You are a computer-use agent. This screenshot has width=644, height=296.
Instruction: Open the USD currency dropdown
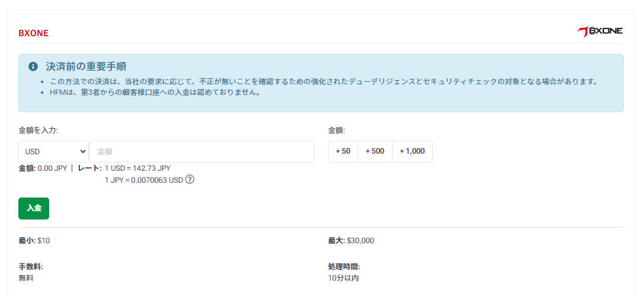click(53, 151)
